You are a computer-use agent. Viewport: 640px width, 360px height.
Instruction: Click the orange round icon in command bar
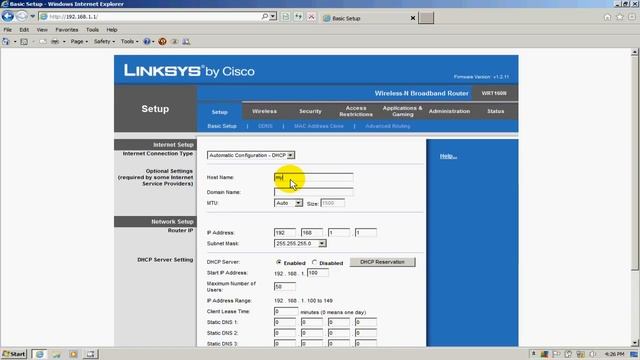[162, 42]
